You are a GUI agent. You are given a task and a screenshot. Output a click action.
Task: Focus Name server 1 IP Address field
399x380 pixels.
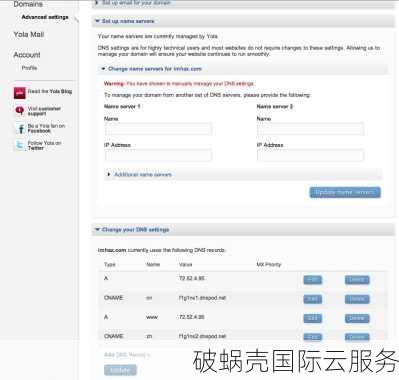158,155
